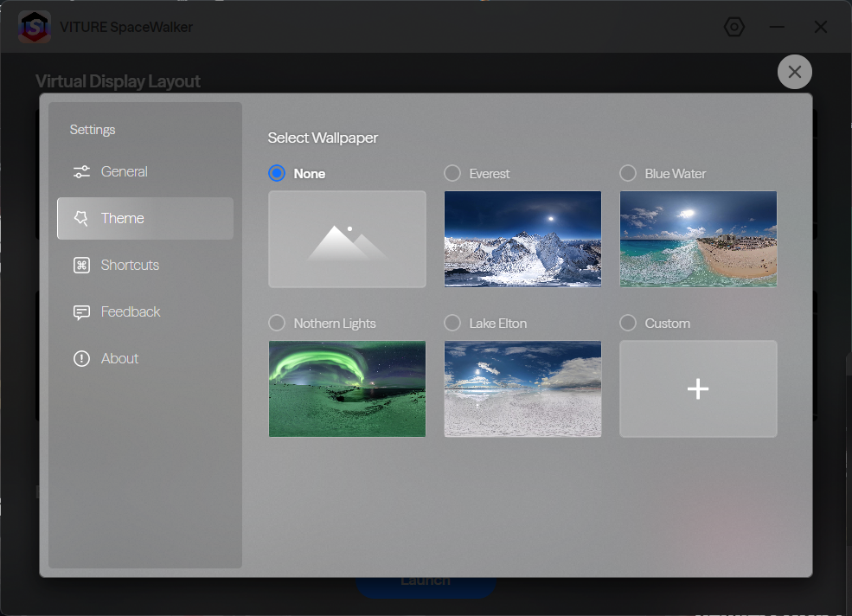The image size is (852, 616).
Task: Select the Lake Elton radio button
Action: [452, 323]
